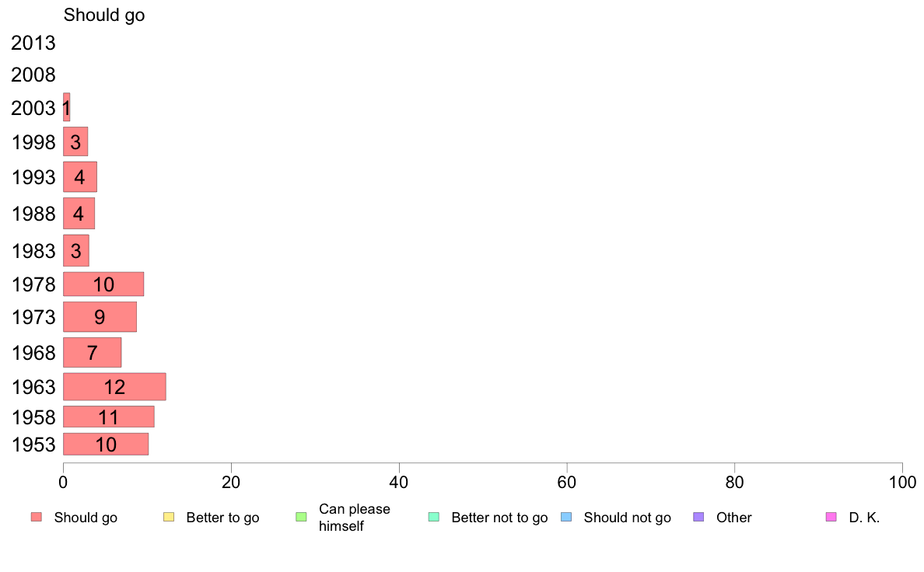
Task: Click the Should go chart title
Action: (104, 15)
